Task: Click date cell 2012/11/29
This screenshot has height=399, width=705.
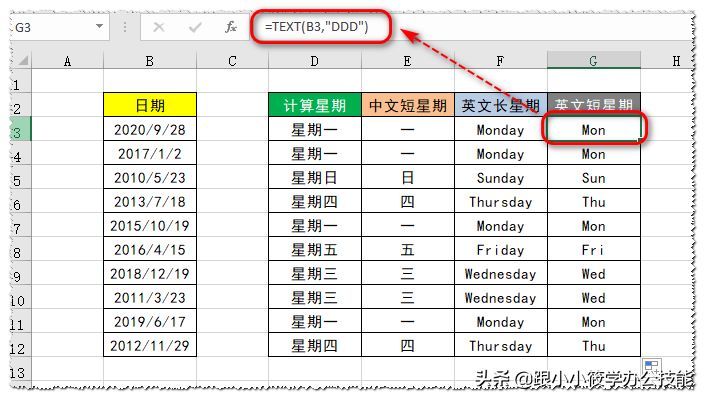Action: click(150, 345)
